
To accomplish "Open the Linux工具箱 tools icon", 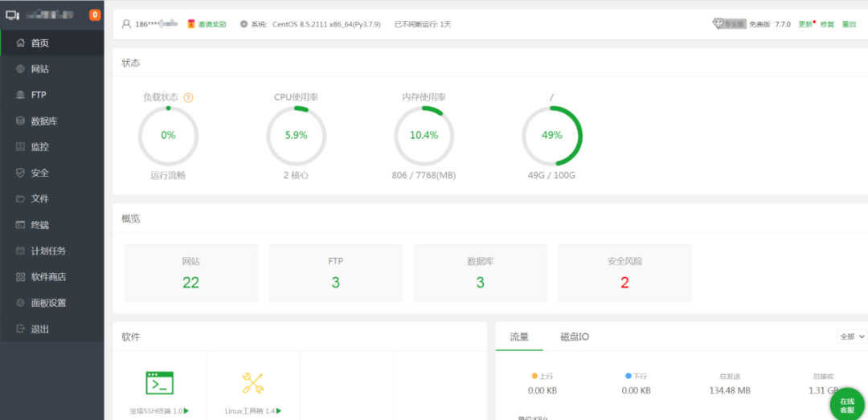I will (x=253, y=383).
